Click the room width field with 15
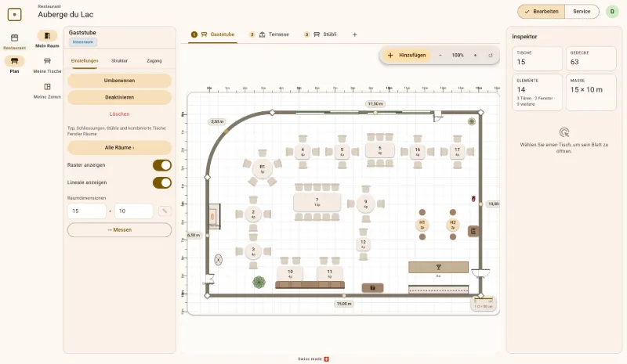 click(87, 211)
